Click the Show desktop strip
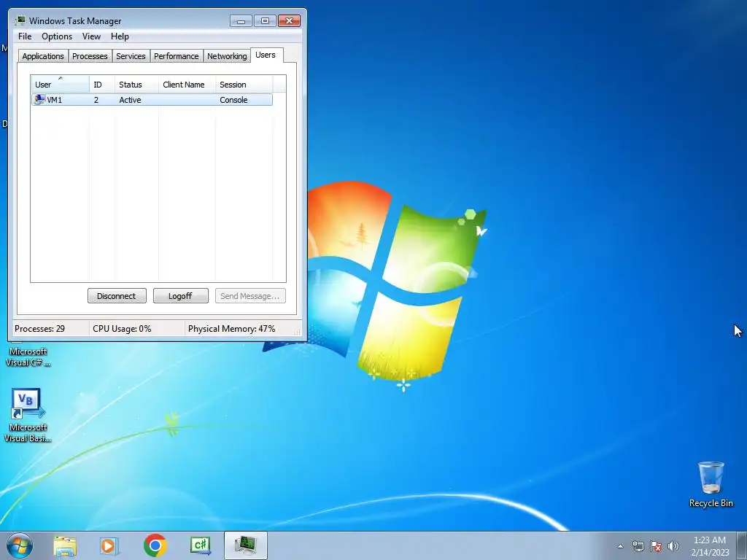747x560 pixels. click(x=742, y=545)
